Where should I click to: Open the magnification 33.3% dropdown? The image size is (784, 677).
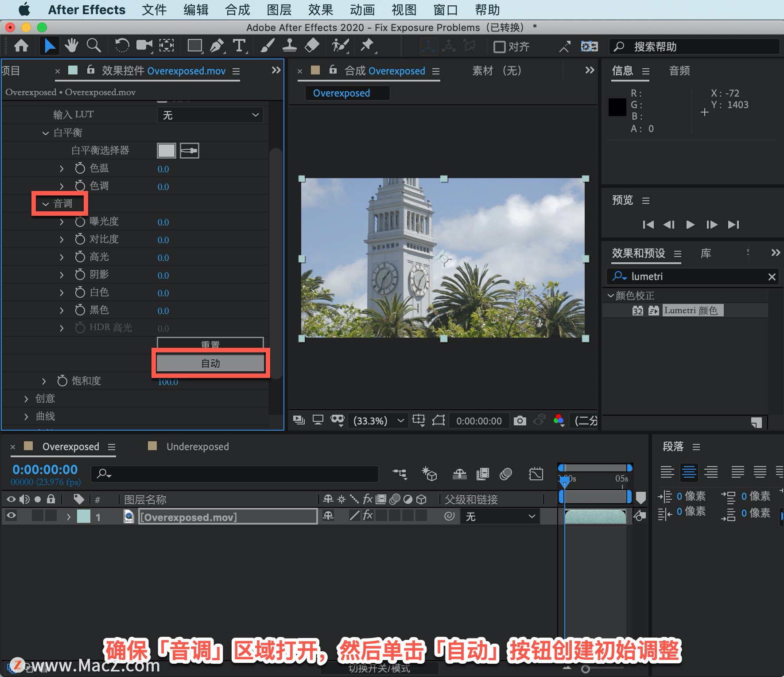point(378,420)
